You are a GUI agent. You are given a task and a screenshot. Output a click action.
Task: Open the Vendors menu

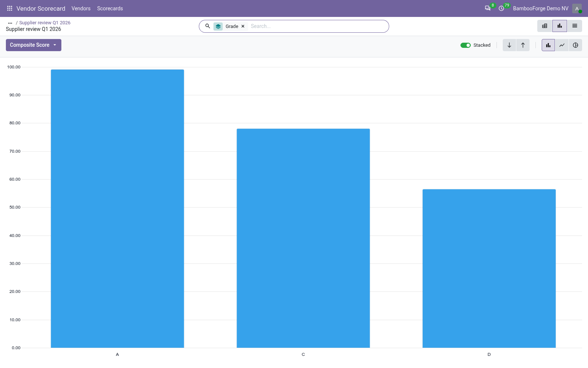(81, 8)
